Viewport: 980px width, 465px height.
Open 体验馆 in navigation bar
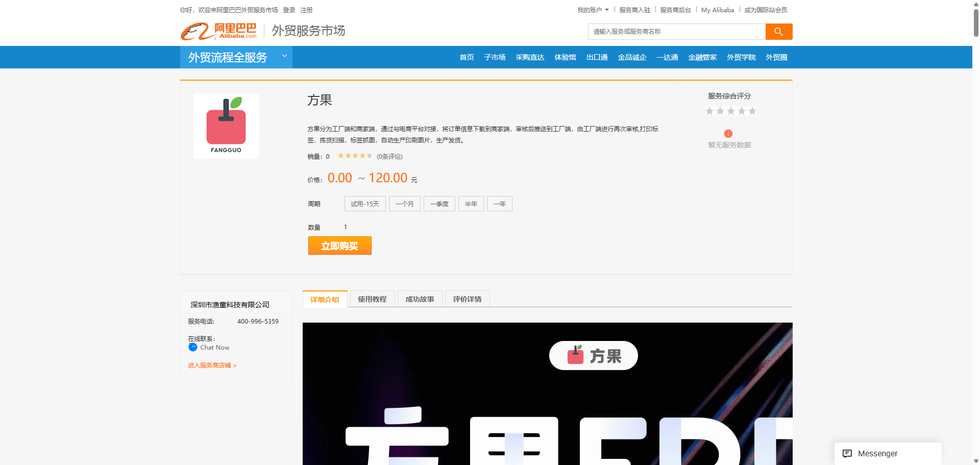coord(566,57)
